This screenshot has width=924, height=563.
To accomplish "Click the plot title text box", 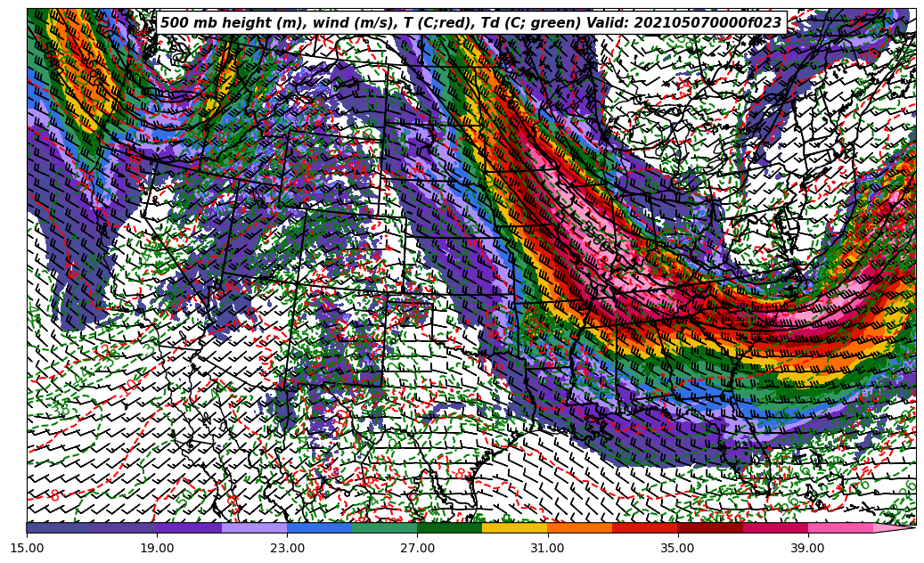I will (x=470, y=23).
